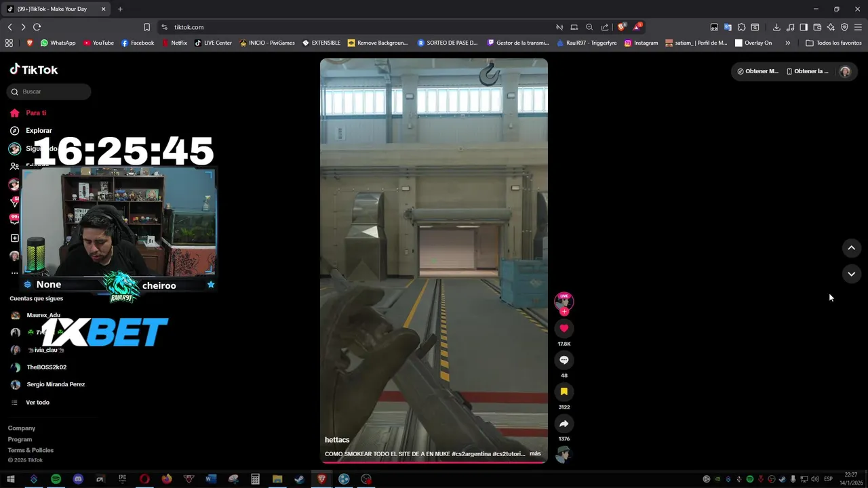This screenshot has width=868, height=488.
Task: Like the hettacs video with the heart icon
Action: tap(564, 328)
